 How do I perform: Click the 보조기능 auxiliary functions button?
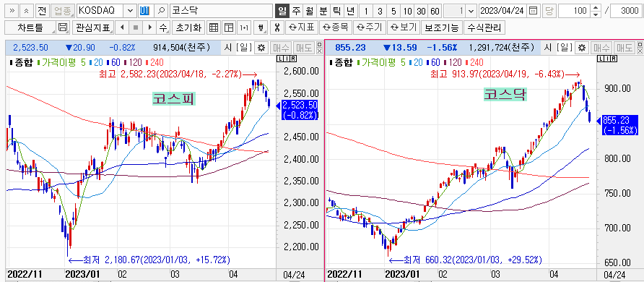(442, 28)
